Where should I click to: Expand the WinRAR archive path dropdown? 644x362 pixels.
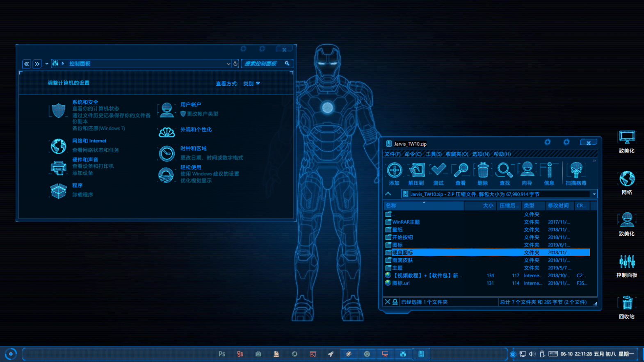tap(594, 194)
